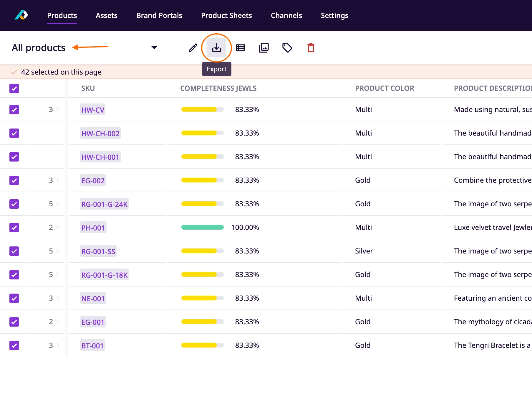This screenshot has height=405, width=532.
Task: Uncheck the EG-001 row checkbox
Action: 14,322
